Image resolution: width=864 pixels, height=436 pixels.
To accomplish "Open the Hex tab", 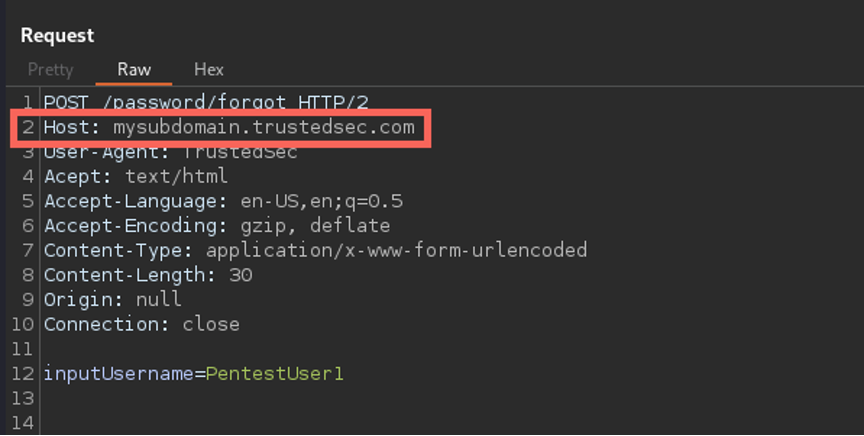I will click(209, 69).
